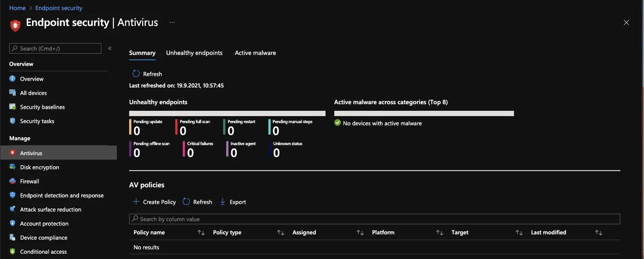Click the Disk encryption icon
This screenshot has width=644, height=259.
(12, 167)
